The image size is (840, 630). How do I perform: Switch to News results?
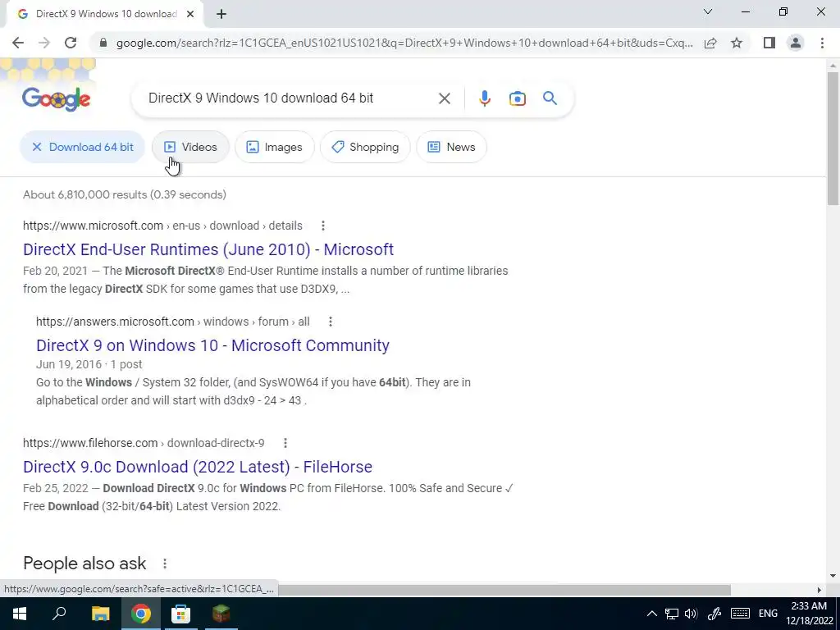click(452, 147)
